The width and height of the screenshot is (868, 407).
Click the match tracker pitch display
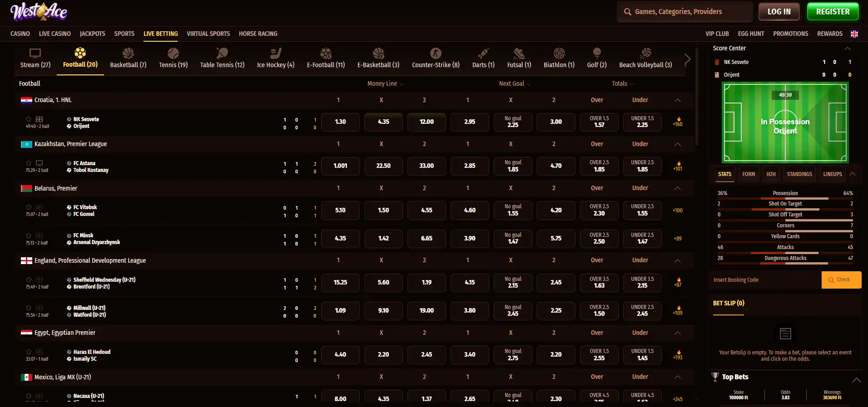(785, 122)
